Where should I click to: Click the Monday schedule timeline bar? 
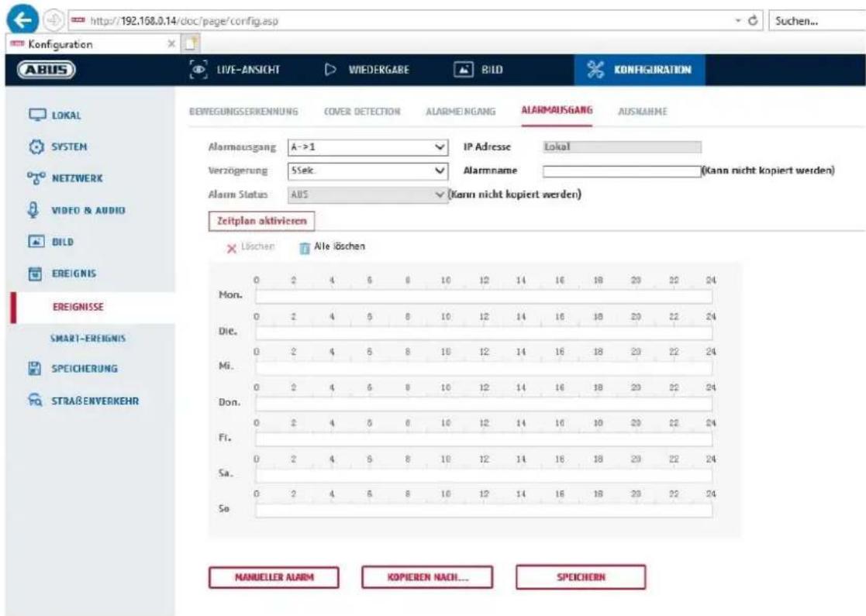[x=483, y=297]
